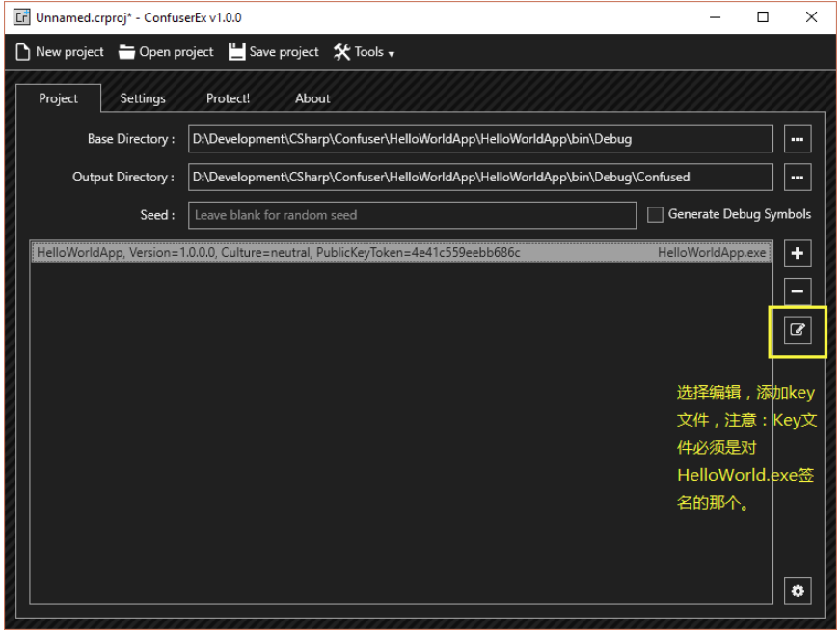Click the Output Directory path field
The width and height of the screenshot is (840, 635).
tap(480, 178)
